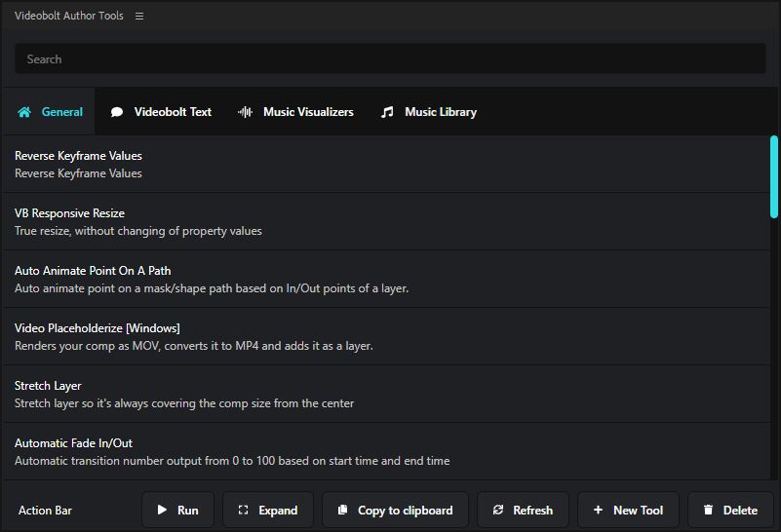Viewport: 781px width, 532px height.
Task: Open the Videobolt Author Tools panel menu icon
Action: click(139, 16)
